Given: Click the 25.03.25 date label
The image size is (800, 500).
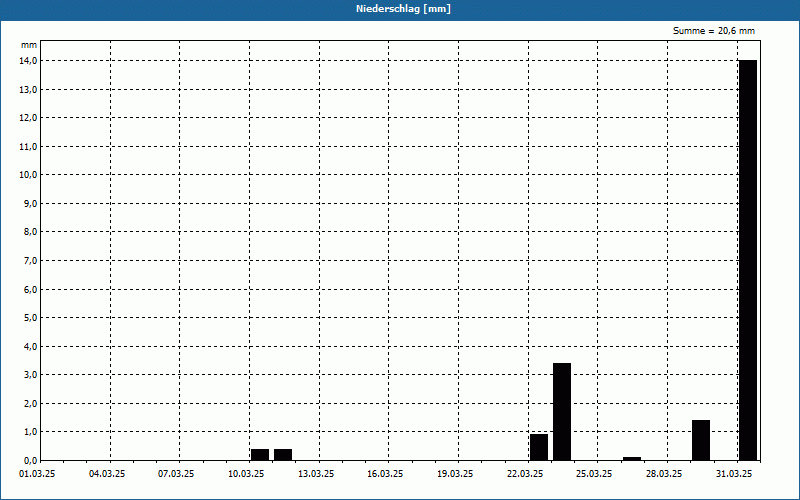Looking at the screenshot, I should pos(594,474).
